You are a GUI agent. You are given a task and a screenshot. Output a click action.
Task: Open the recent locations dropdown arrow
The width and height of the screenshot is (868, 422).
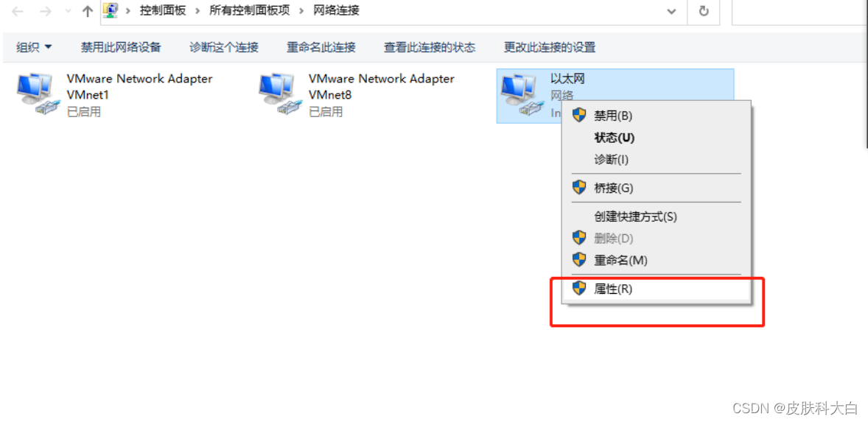(x=68, y=11)
